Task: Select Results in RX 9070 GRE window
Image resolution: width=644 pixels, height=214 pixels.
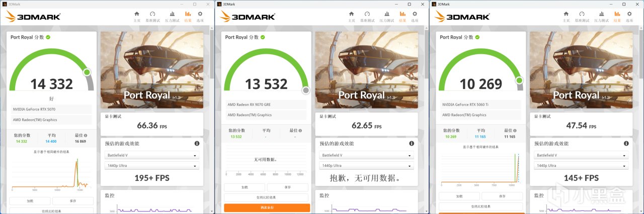Action: pyautogui.click(x=403, y=17)
